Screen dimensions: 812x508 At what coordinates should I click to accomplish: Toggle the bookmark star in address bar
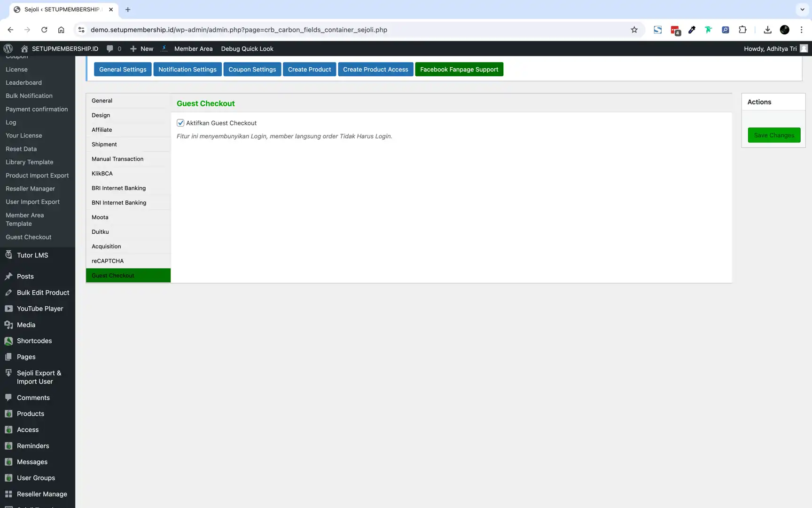[634, 29]
